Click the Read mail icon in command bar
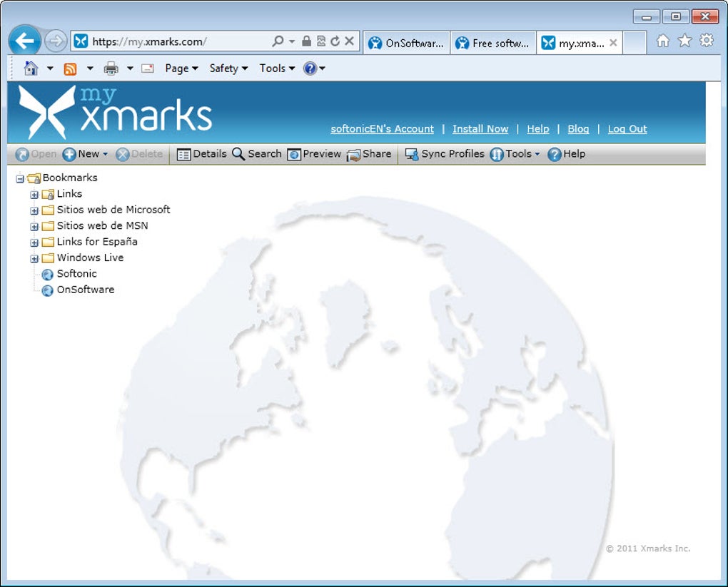Image resolution: width=728 pixels, height=587 pixels. 148,68
